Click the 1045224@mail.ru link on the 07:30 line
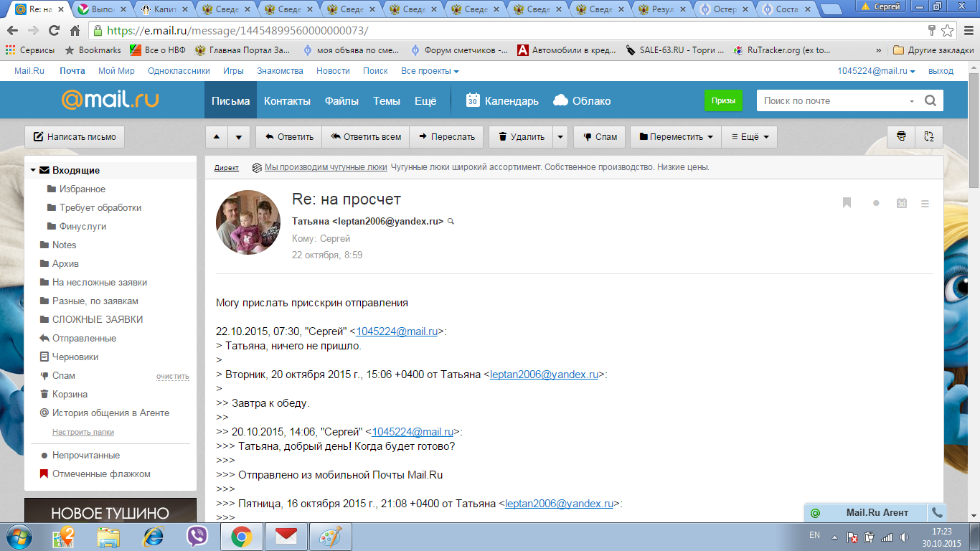 pos(397,331)
